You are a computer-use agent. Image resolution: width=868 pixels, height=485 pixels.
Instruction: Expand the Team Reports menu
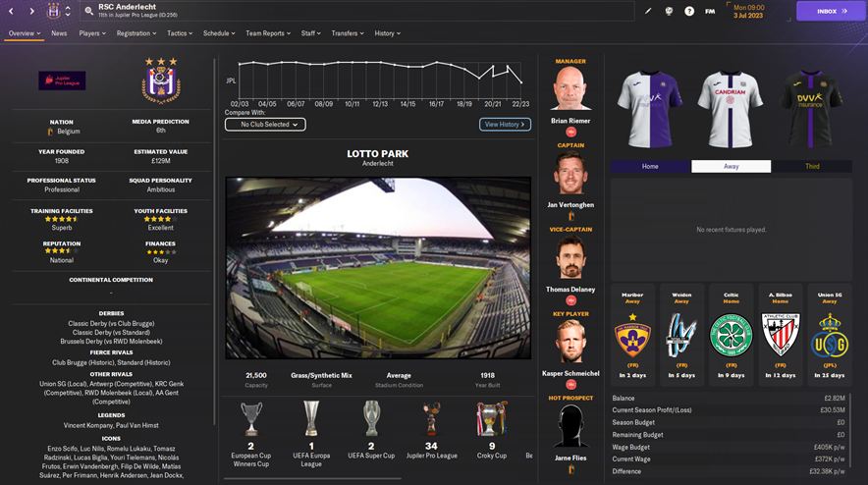268,33
